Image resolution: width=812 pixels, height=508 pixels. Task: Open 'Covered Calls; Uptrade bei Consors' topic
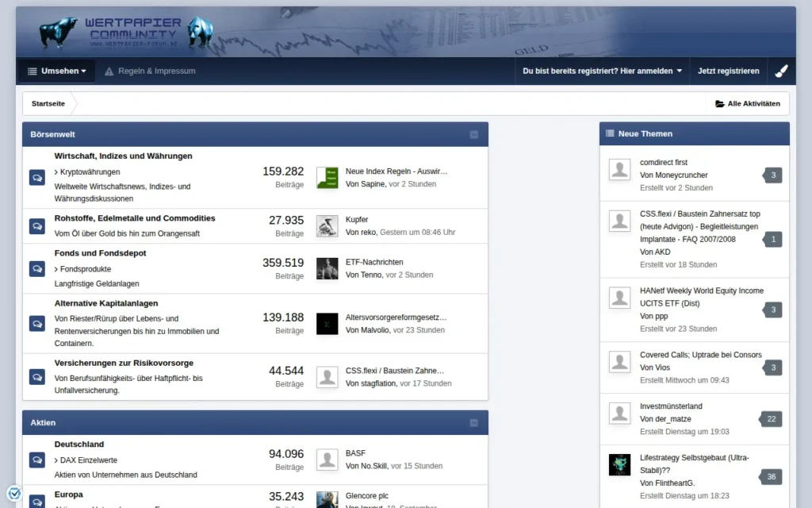click(x=701, y=355)
